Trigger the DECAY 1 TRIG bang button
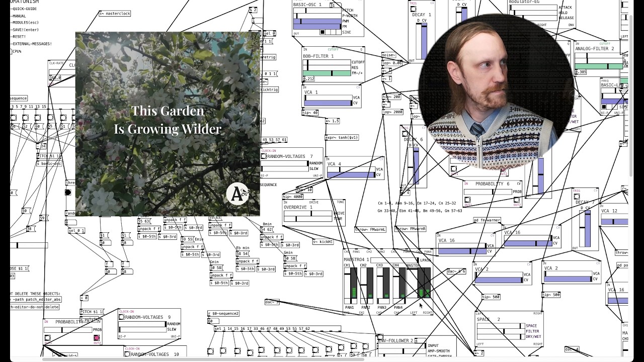Viewport: 644px width, 362px height. click(413, 9)
